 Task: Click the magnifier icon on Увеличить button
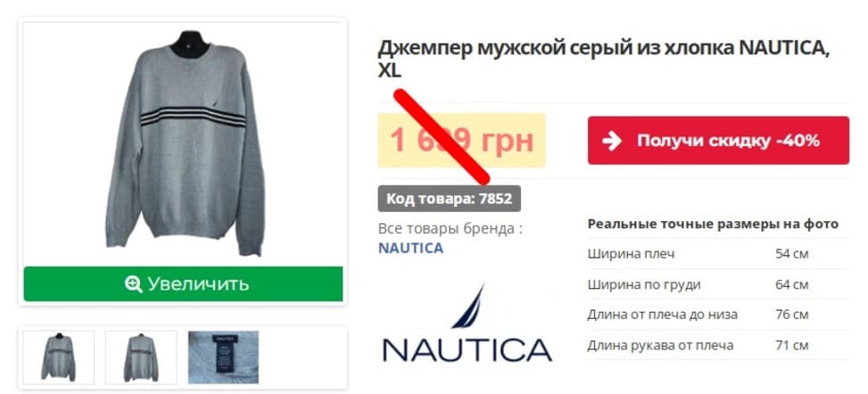tap(134, 284)
